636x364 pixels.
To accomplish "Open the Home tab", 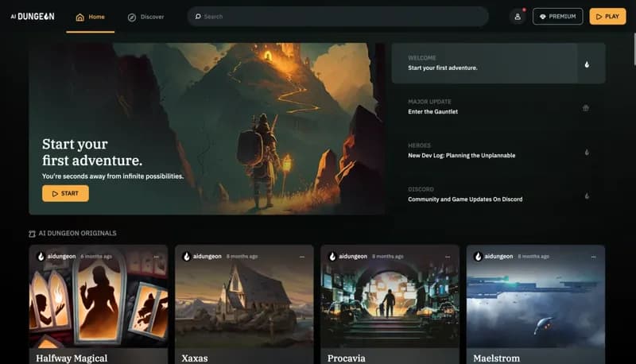I will (x=90, y=17).
